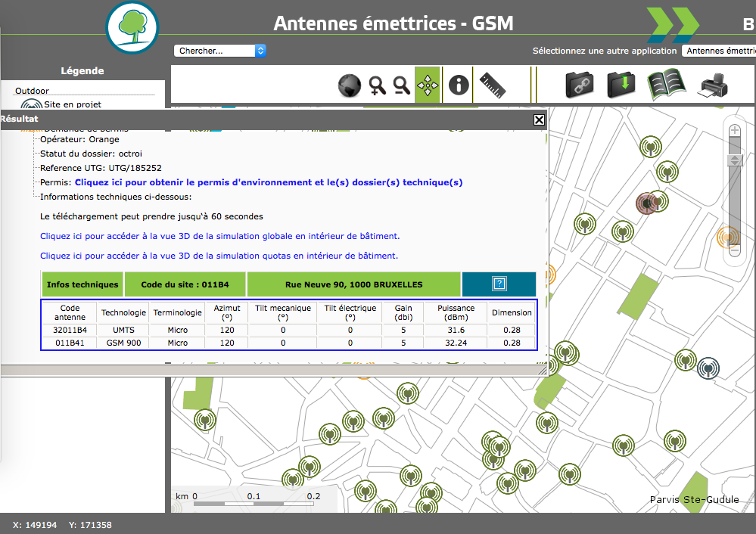Screen dimensions: 756x534
Task: Click the plus button on zoom slider
Action: [734, 131]
